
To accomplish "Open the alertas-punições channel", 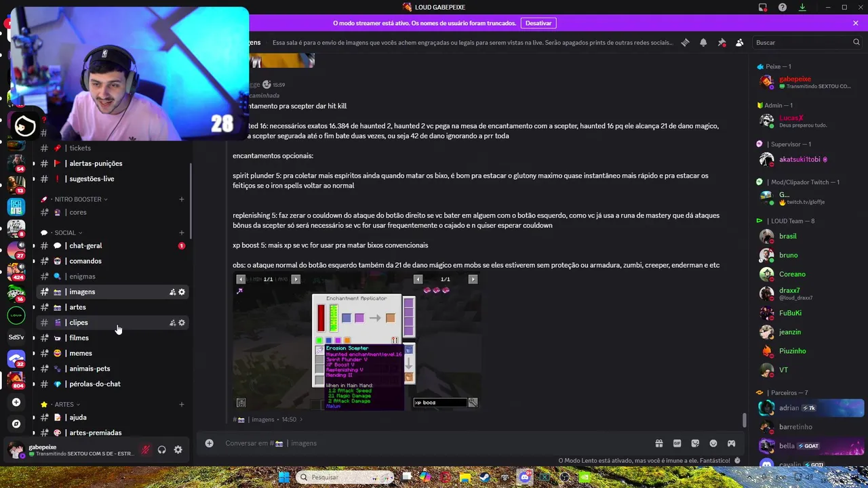I will pos(112,163).
